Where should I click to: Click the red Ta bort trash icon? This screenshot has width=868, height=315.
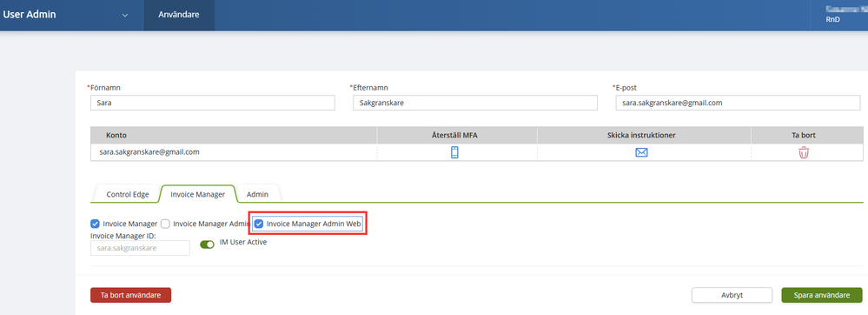click(x=803, y=152)
